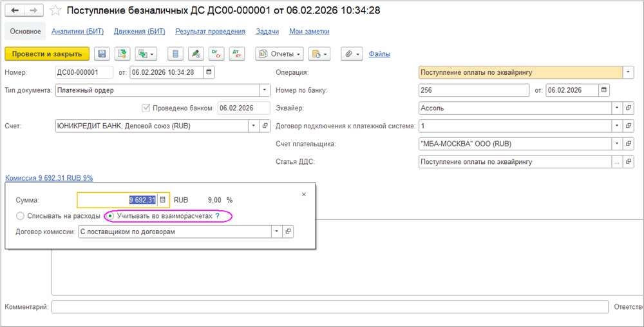Select 'Списывать на расходы' radio button
Screen dimensions: 644x327
[x=21, y=216]
